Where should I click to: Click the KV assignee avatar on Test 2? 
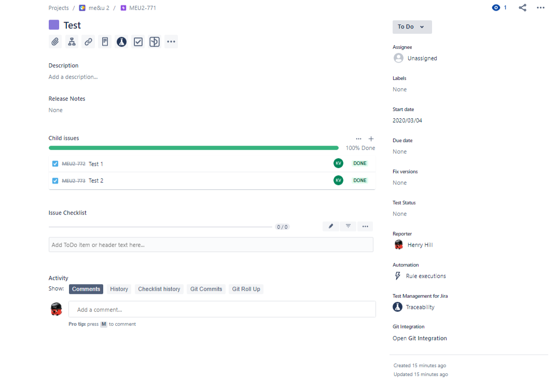[338, 180]
